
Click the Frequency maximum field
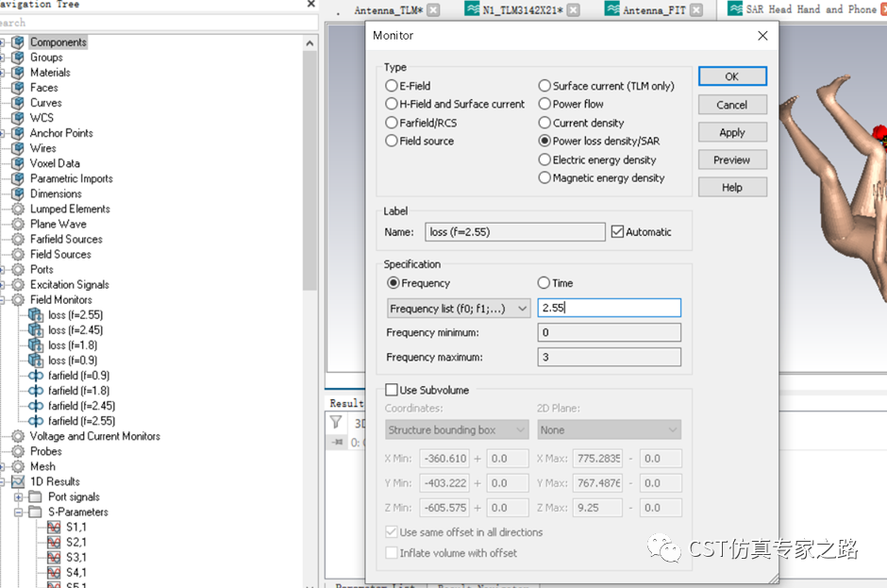[x=610, y=357]
